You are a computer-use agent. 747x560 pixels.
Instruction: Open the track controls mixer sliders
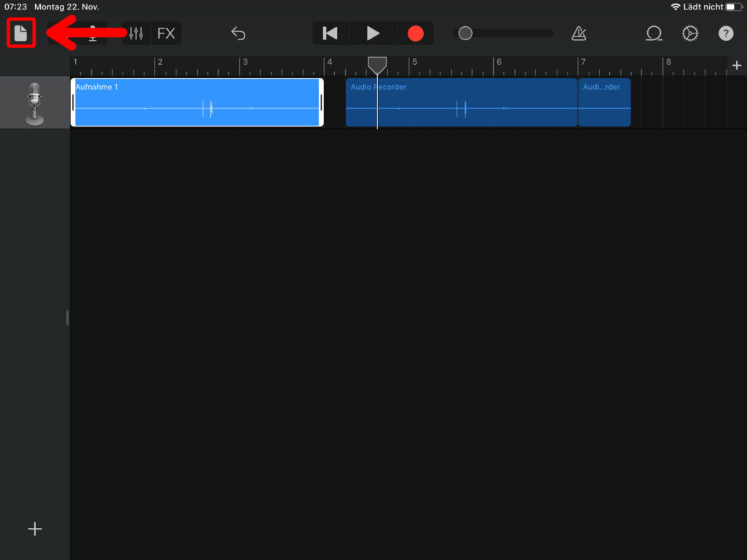pos(136,34)
